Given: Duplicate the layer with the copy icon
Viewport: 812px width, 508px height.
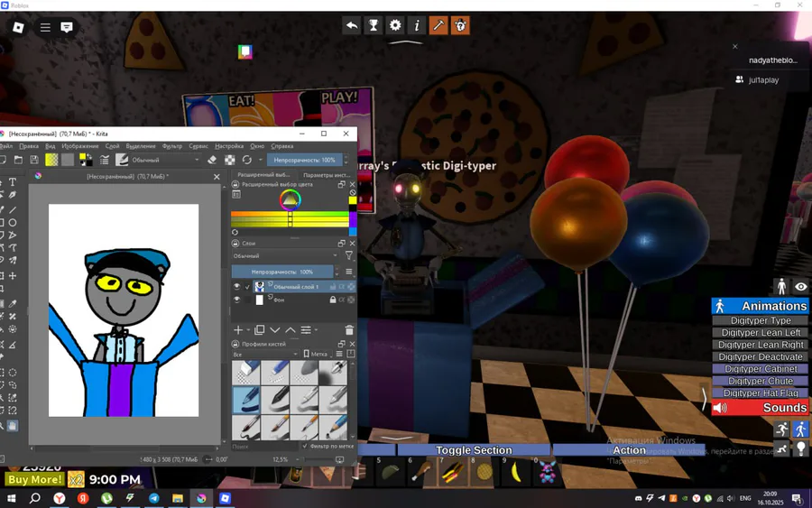Looking at the screenshot, I should pyautogui.click(x=260, y=330).
